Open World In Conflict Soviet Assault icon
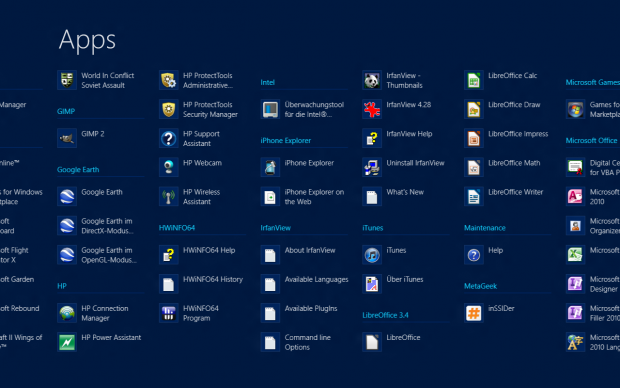The image size is (620, 388). [x=67, y=80]
